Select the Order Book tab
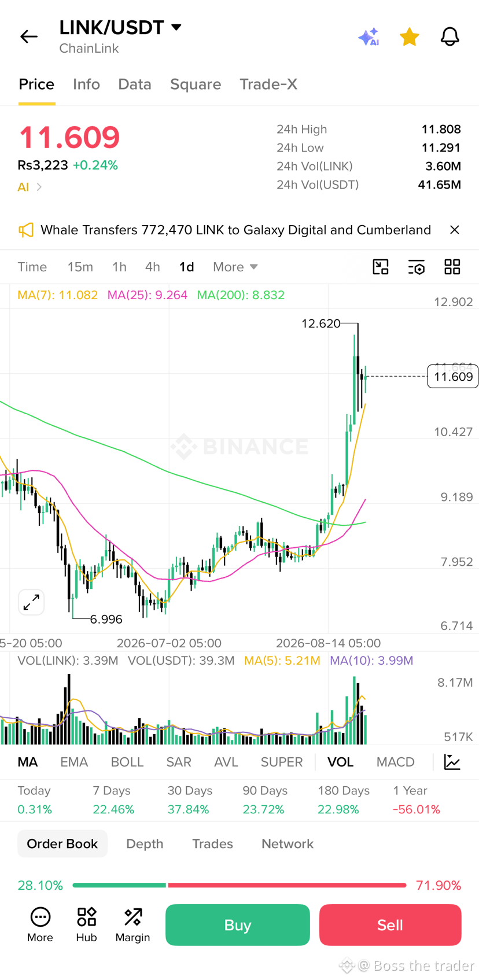This screenshot has width=479, height=980. point(62,843)
